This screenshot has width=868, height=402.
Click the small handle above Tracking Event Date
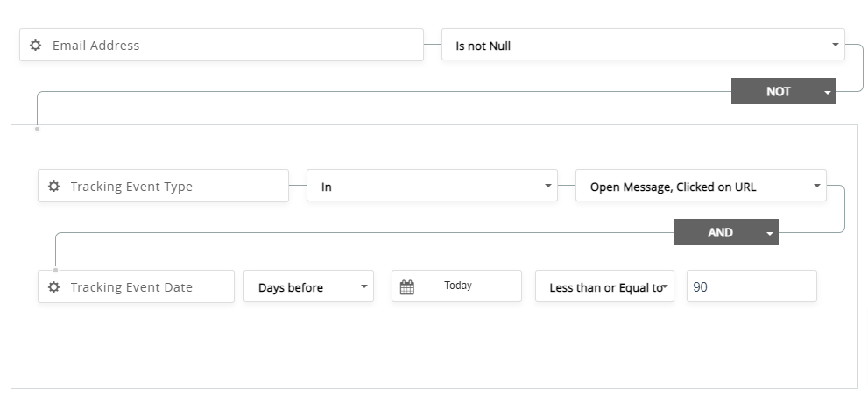(x=55, y=270)
